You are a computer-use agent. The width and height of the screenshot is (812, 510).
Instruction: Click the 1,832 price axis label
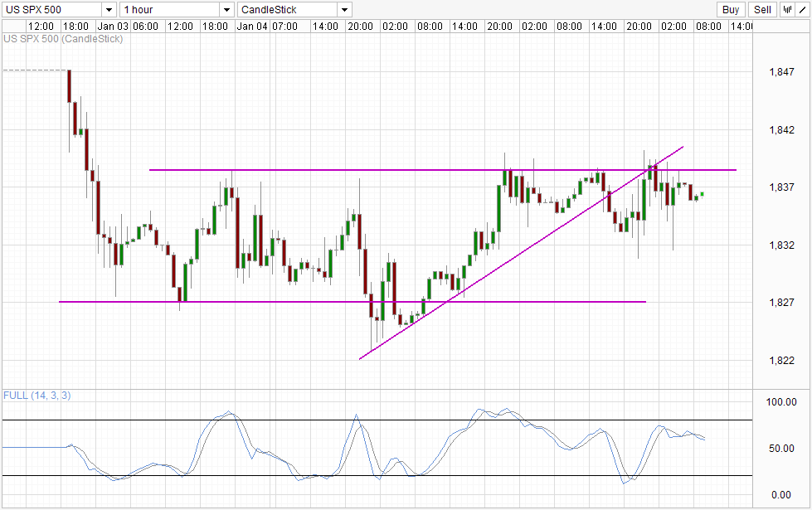tap(781, 245)
